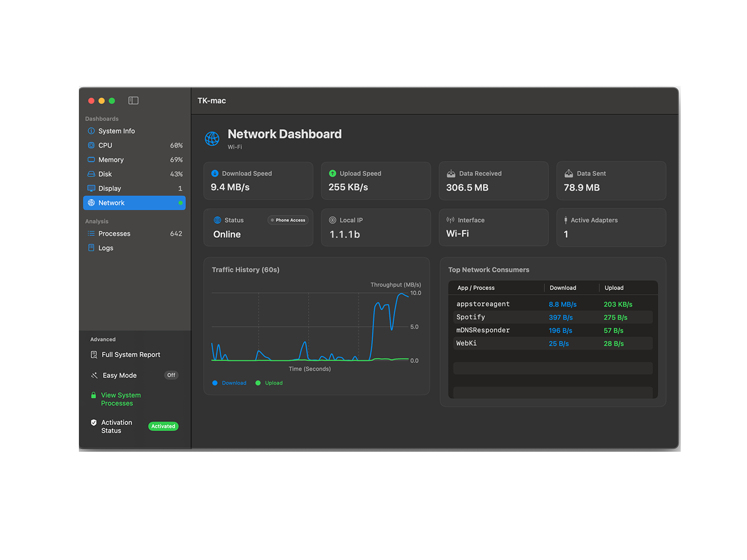Image resolution: width=747 pixels, height=560 pixels.
Task: Click the Active Adapters plug icon
Action: click(566, 220)
